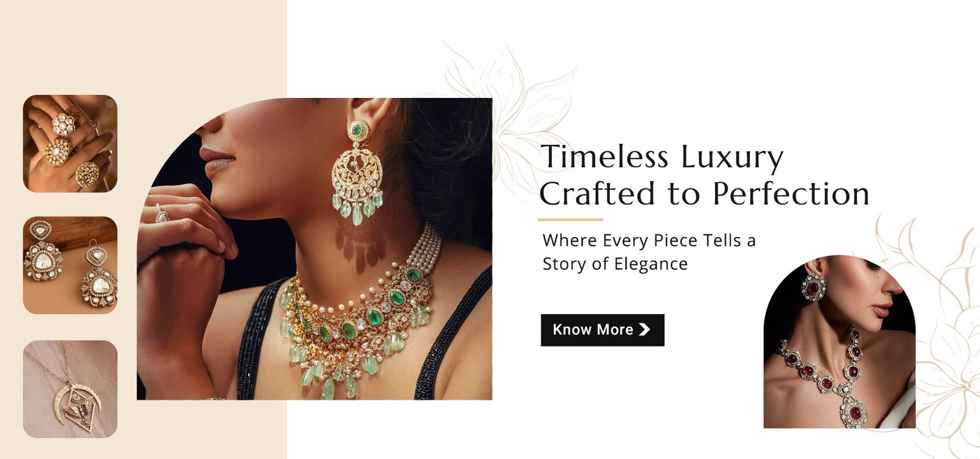Select the Where Every Piece Tells a text

(x=649, y=241)
